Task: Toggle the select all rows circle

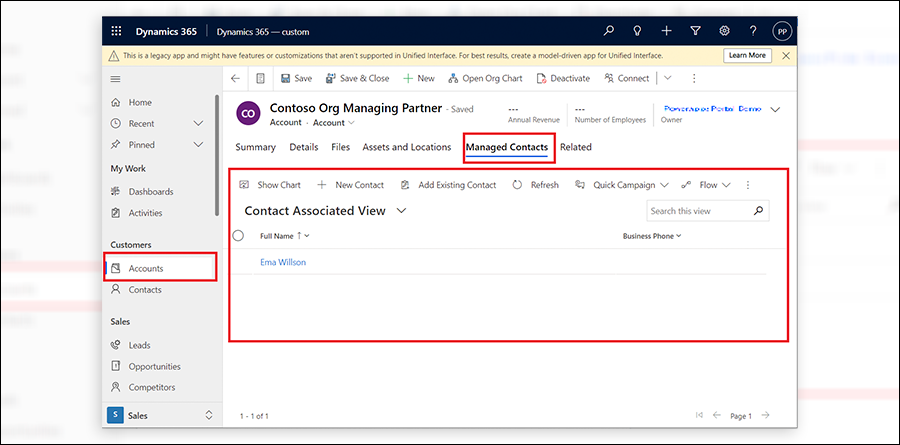Action: (238, 235)
